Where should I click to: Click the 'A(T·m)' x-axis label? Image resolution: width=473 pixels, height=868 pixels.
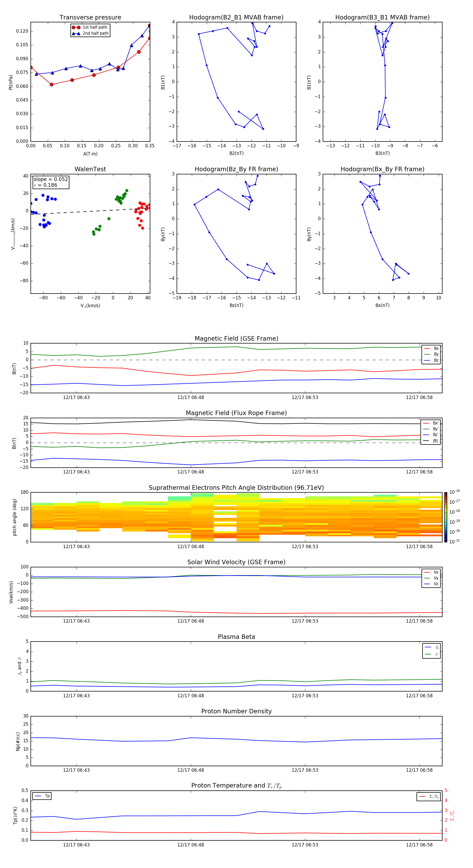90,154
